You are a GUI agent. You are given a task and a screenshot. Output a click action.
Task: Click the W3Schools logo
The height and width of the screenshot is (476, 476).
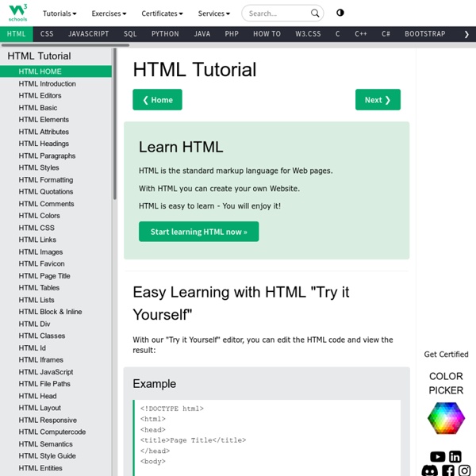(x=17, y=13)
